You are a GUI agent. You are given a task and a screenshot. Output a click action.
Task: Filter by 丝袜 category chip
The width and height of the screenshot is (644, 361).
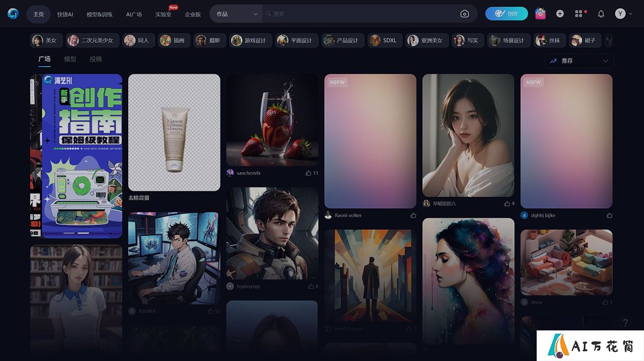(549, 40)
